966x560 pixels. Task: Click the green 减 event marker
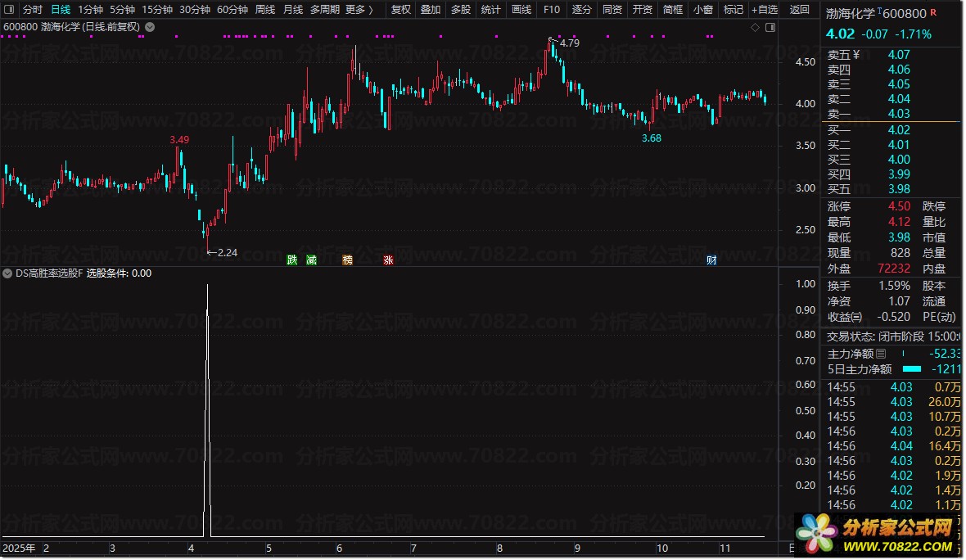click(312, 260)
